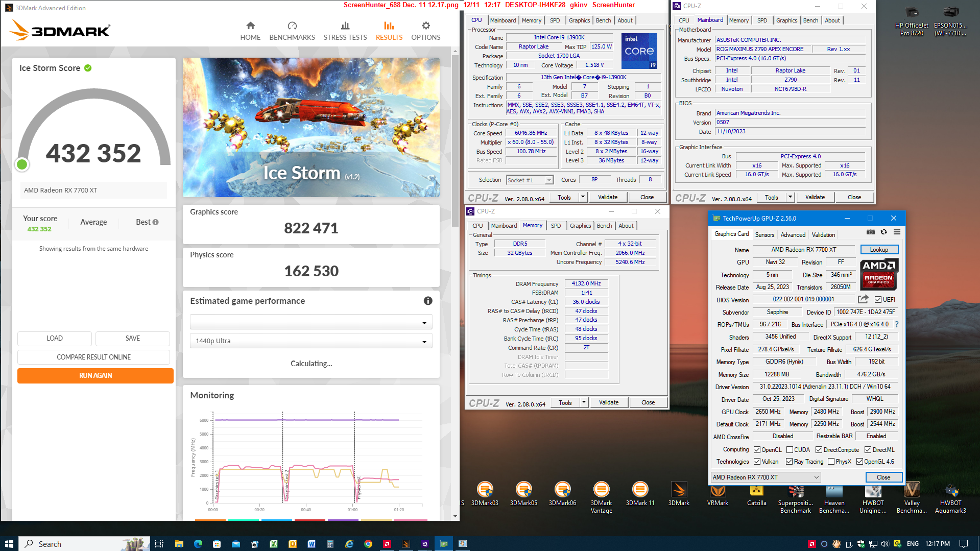
Task: Launch Google Chrome from the taskbar
Action: pyautogui.click(x=368, y=544)
